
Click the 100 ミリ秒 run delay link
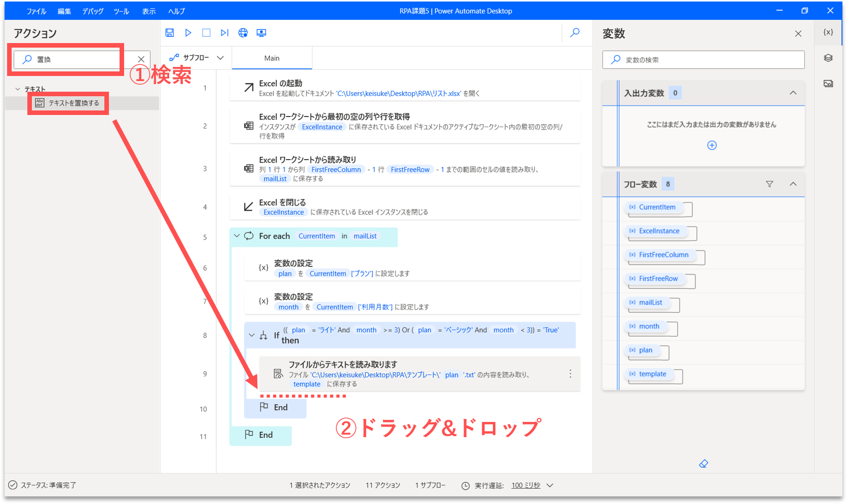click(525, 485)
